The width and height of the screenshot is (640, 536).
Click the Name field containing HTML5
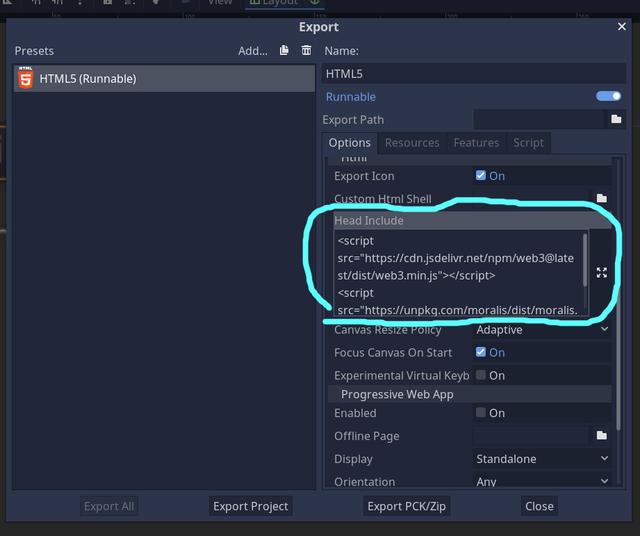point(473,74)
